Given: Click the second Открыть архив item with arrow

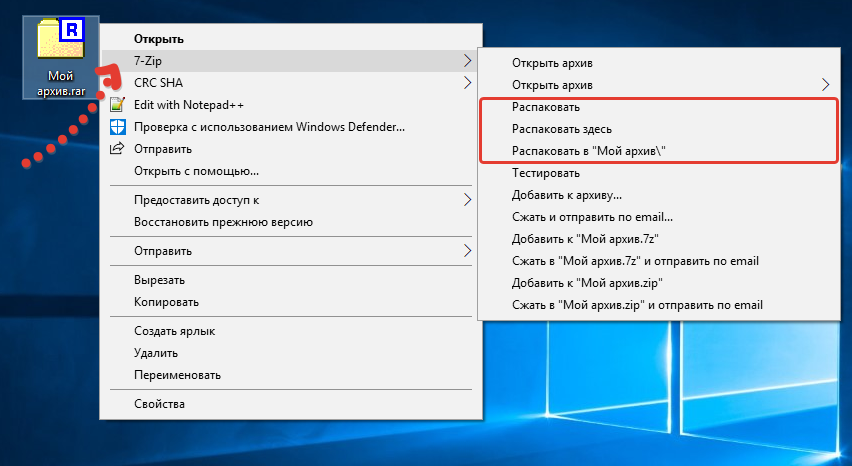Looking at the screenshot, I should tap(659, 85).
